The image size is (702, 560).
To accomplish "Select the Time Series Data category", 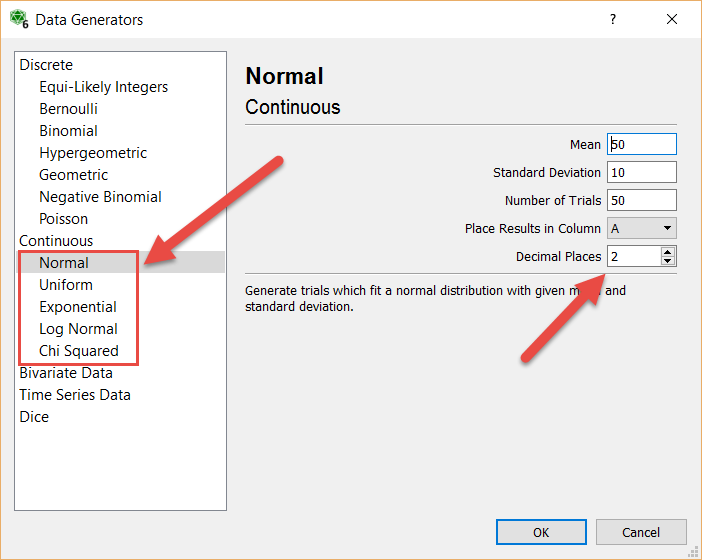I will click(75, 395).
